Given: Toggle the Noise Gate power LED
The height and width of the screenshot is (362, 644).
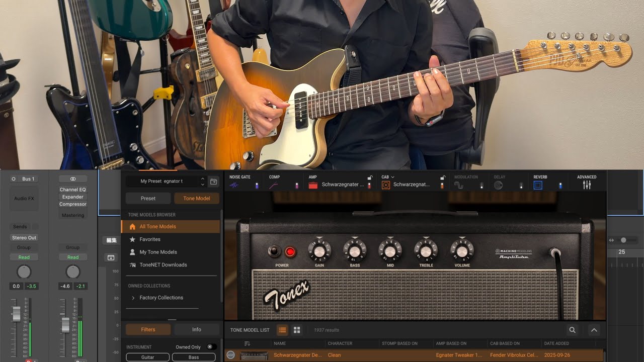Looking at the screenshot, I should pyautogui.click(x=257, y=186).
